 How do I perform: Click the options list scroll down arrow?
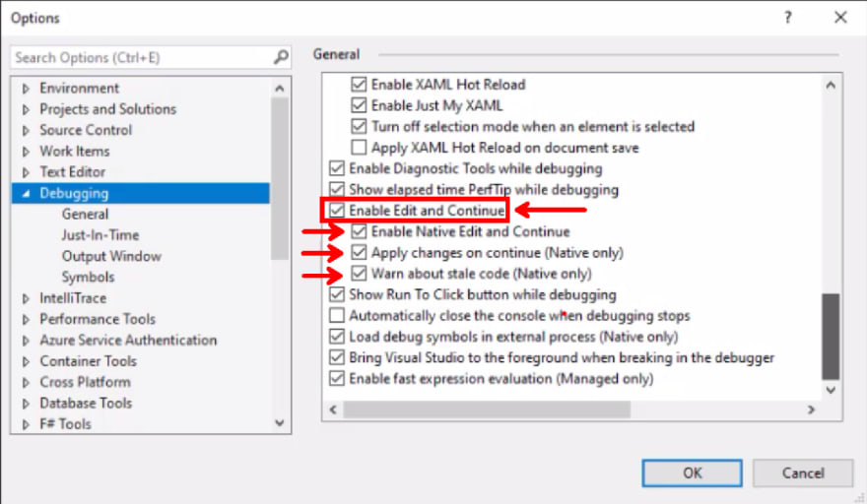tap(831, 390)
